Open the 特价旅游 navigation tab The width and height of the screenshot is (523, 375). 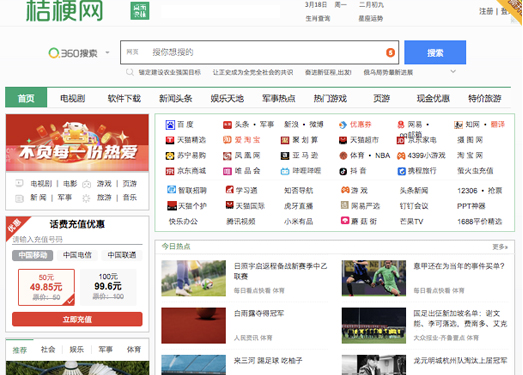(485, 98)
